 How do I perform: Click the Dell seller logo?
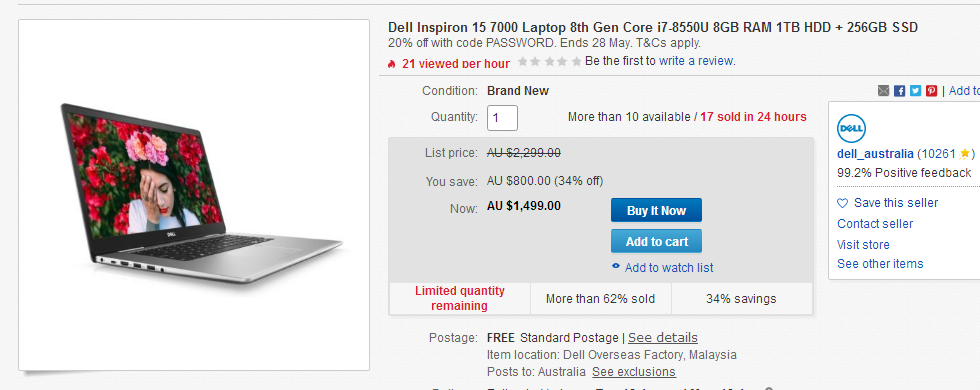point(851,128)
